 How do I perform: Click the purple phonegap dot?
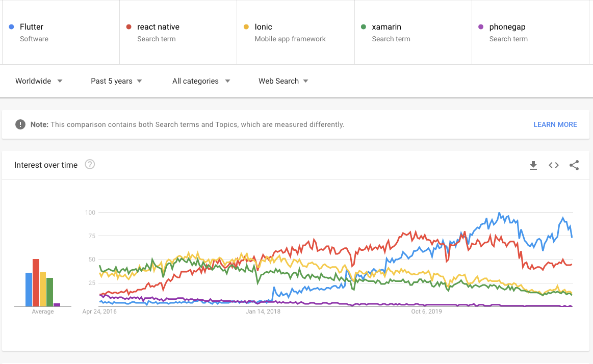[480, 27]
